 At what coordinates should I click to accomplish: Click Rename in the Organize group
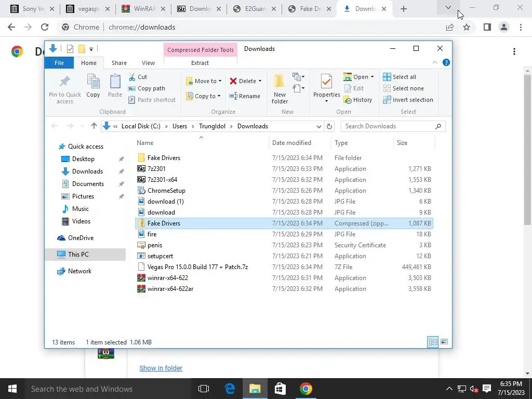245,96
